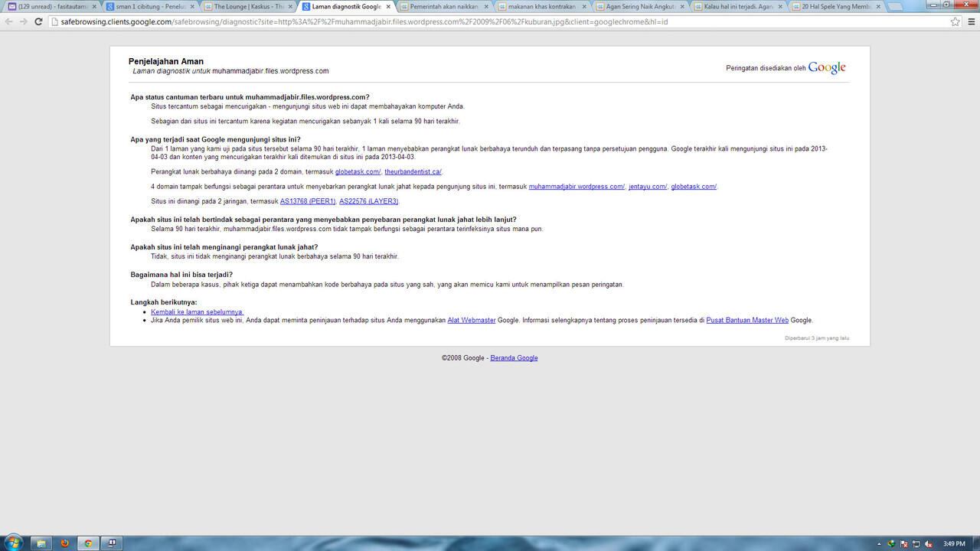Click 'Diperbarui 3 jam yang lalu' text
Viewport: 980px width, 551px height.
click(x=817, y=337)
